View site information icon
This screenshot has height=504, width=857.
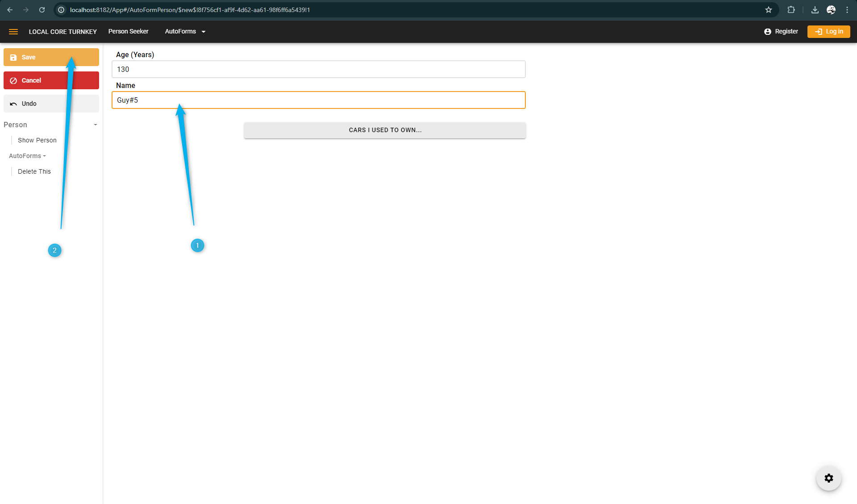(x=61, y=10)
